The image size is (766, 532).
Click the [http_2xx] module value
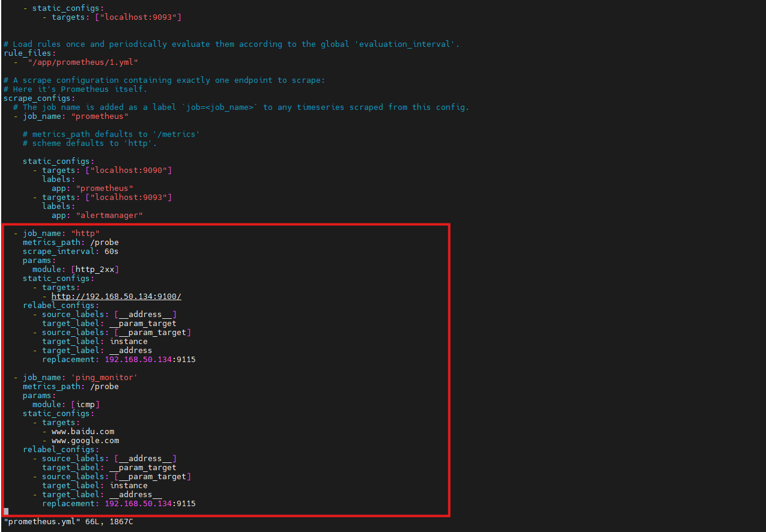pyautogui.click(x=95, y=269)
